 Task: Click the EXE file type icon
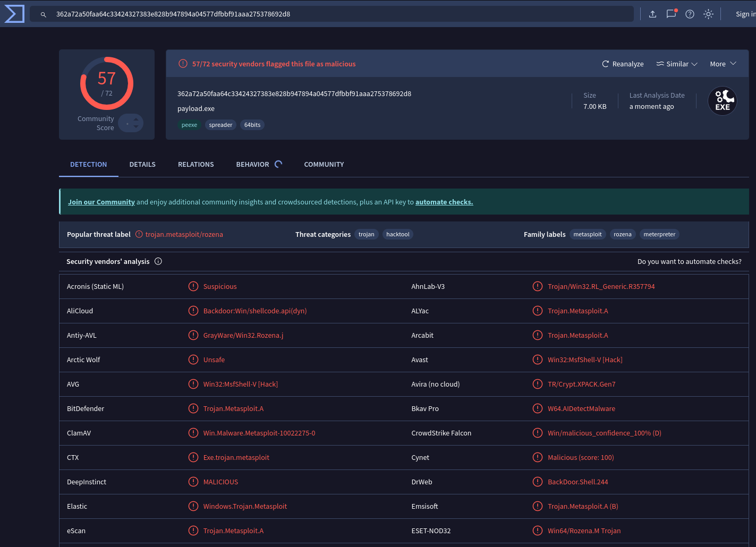click(x=723, y=101)
